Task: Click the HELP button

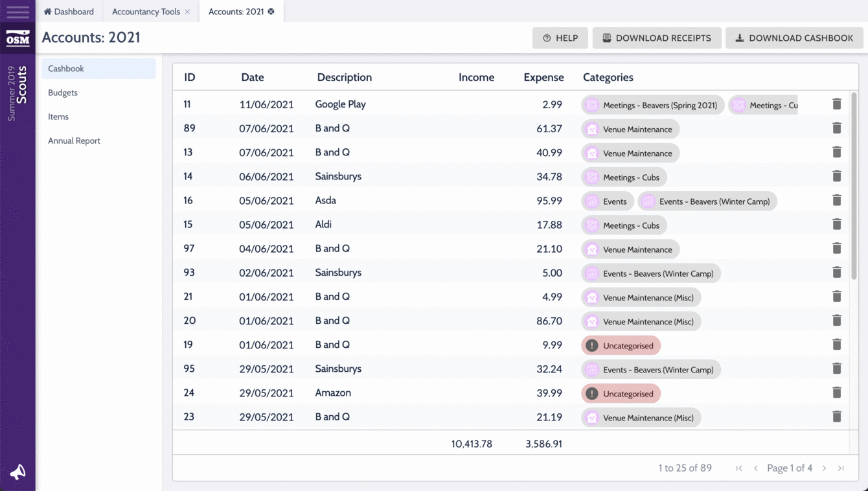Action: point(560,38)
